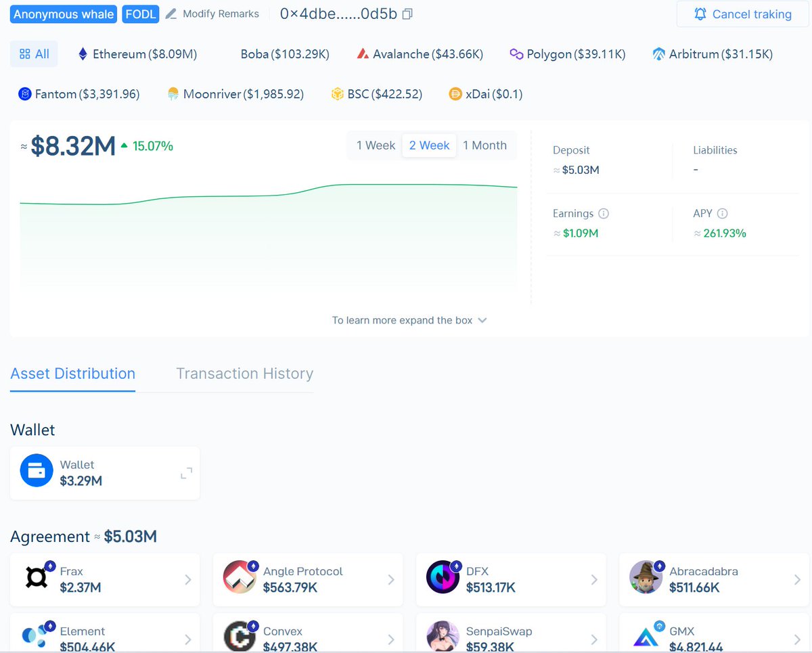Filter by Fantom ($3,391.96) chain
This screenshot has height=653, width=812.
click(x=79, y=94)
